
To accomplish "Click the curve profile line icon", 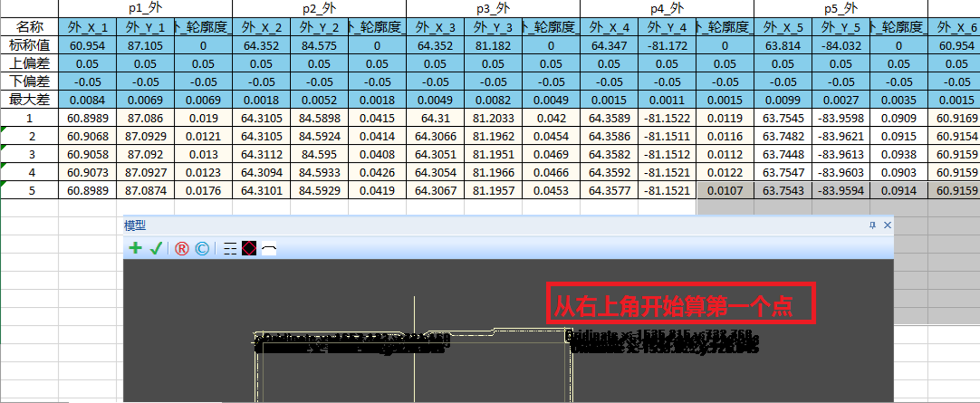I will 269,249.
